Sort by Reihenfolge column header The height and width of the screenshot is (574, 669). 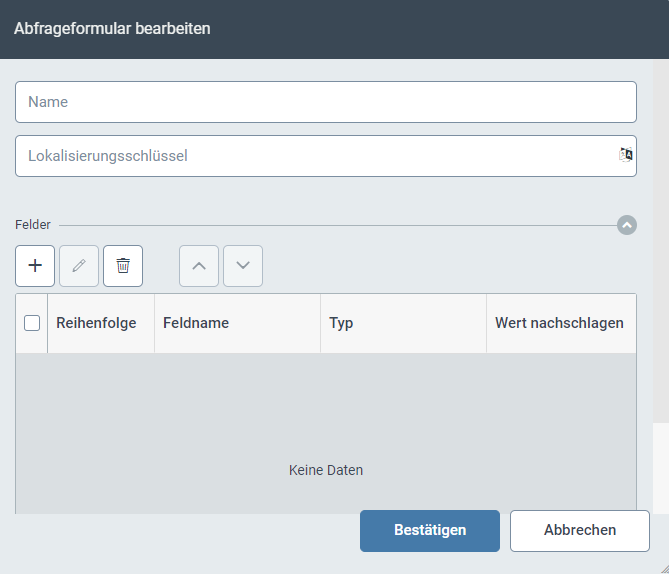pos(96,323)
